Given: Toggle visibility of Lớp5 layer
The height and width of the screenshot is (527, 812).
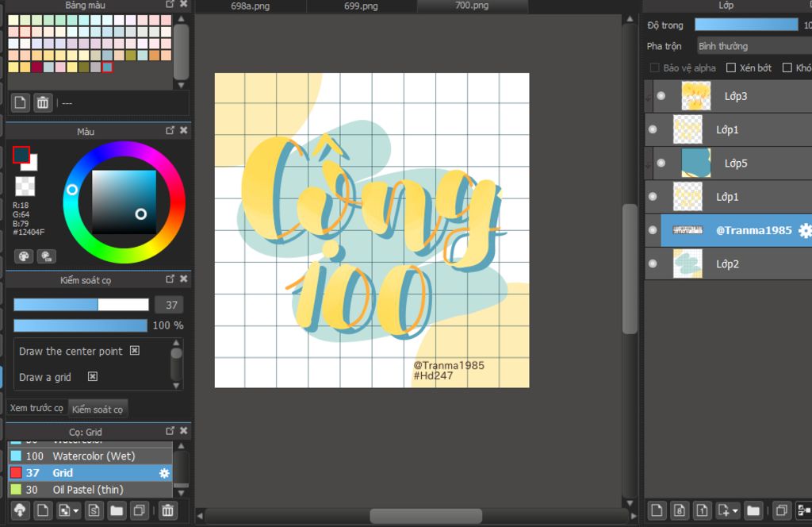Looking at the screenshot, I should coord(661,163).
